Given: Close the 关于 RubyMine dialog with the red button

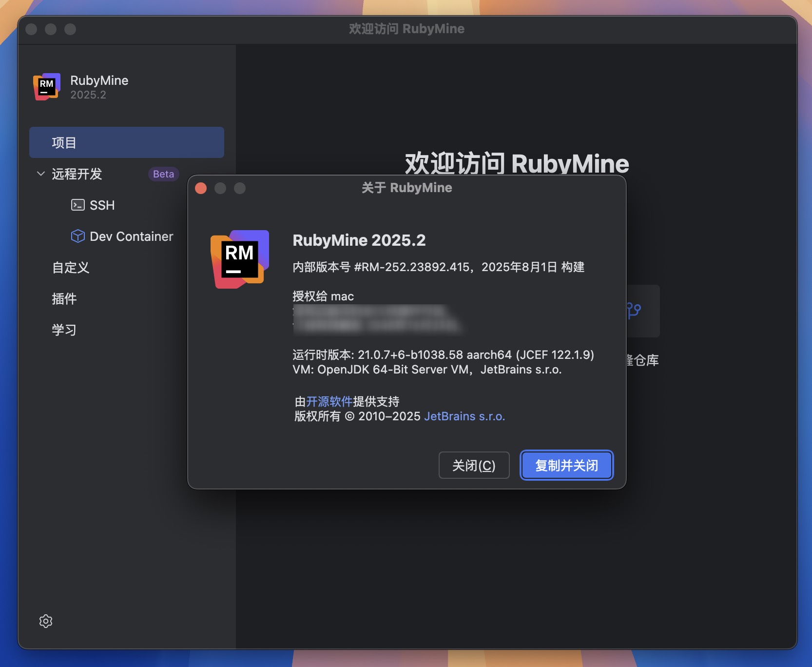Looking at the screenshot, I should tap(201, 188).
